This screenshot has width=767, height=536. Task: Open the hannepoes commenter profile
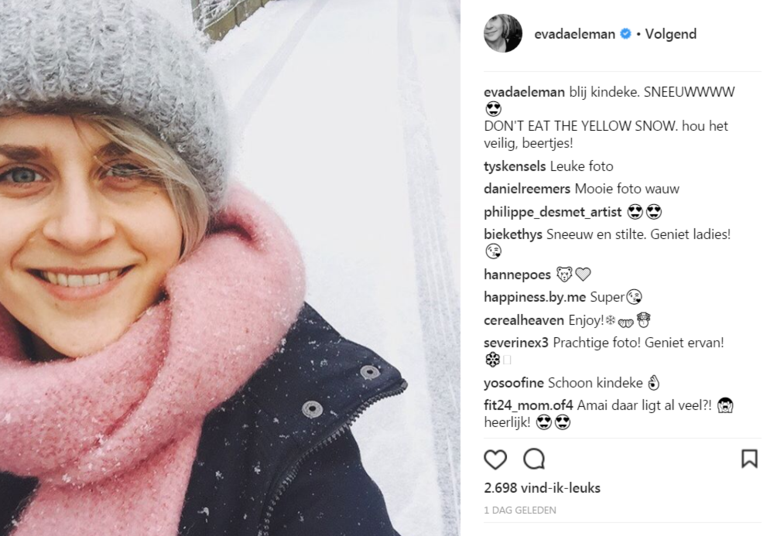tap(517, 275)
